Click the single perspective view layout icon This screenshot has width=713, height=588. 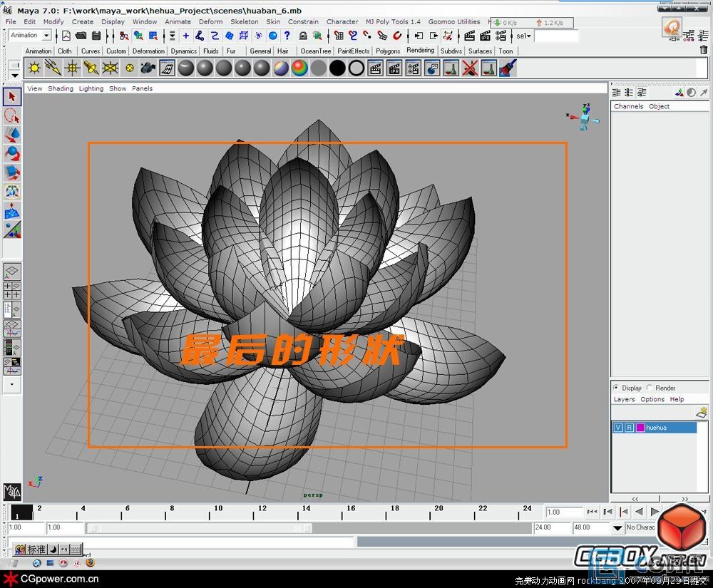point(12,272)
